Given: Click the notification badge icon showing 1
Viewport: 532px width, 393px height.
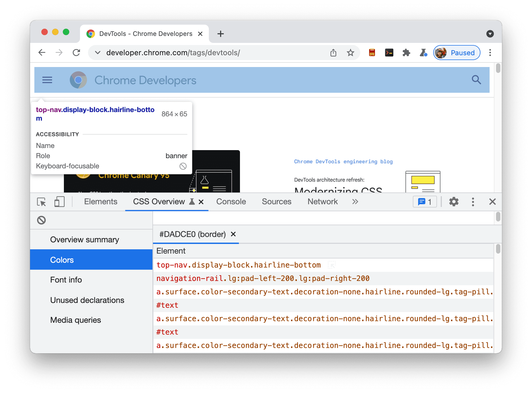Looking at the screenshot, I should click(425, 202).
